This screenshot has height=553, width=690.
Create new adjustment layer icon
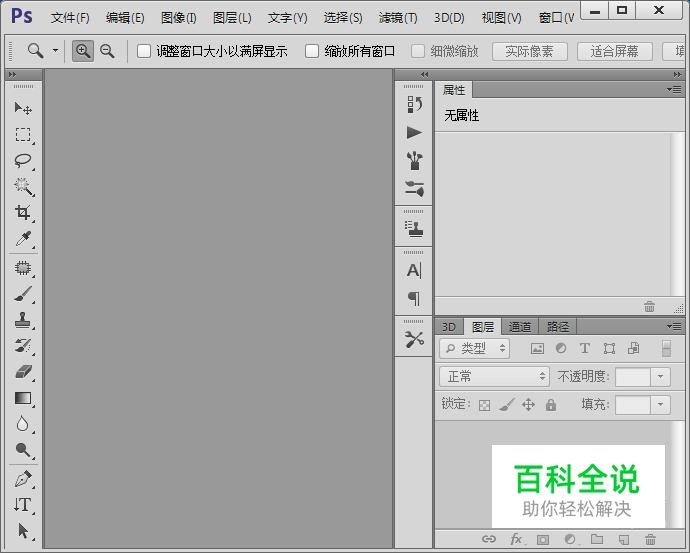[x=570, y=539]
